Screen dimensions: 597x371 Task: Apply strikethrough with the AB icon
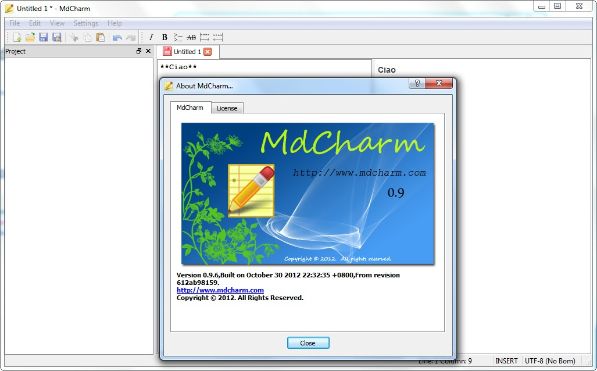point(191,37)
